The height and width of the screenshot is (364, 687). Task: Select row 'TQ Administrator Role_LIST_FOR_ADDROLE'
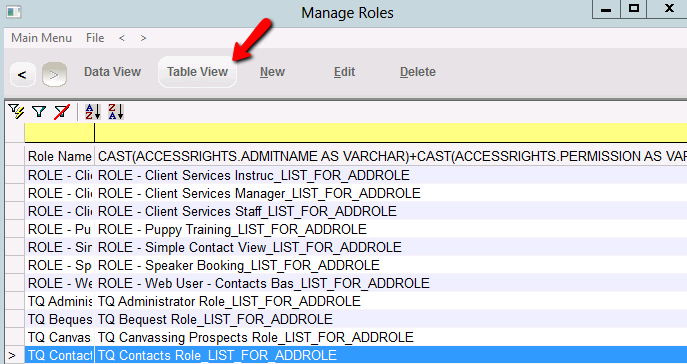pyautogui.click(x=356, y=301)
